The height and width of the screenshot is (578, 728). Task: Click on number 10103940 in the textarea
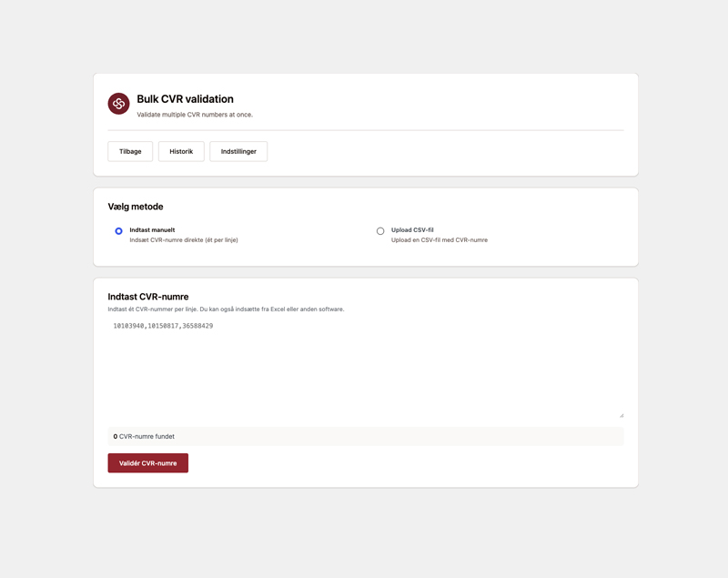coord(128,326)
